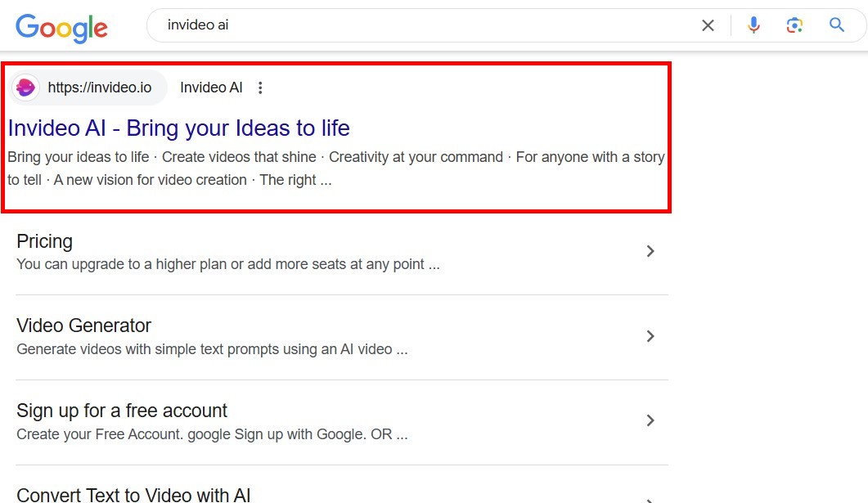This screenshot has height=503, width=868.
Task: Click the 'Invideo AI' site name label
Action: coord(211,88)
